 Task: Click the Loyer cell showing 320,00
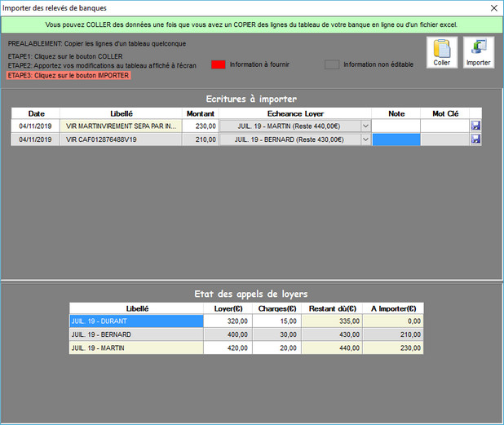[228, 321]
